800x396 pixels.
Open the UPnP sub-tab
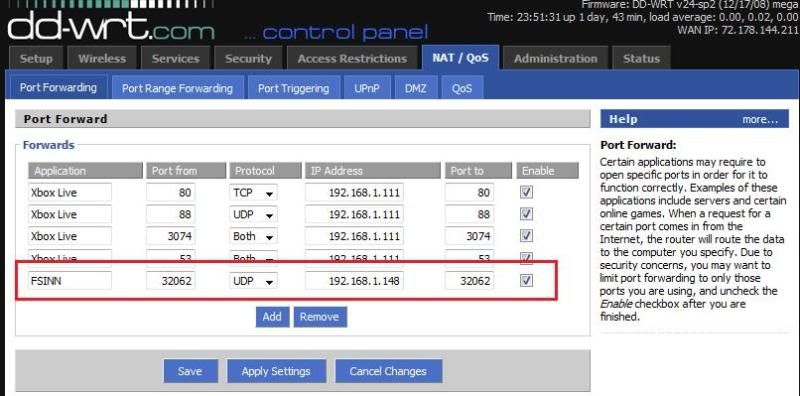click(367, 88)
